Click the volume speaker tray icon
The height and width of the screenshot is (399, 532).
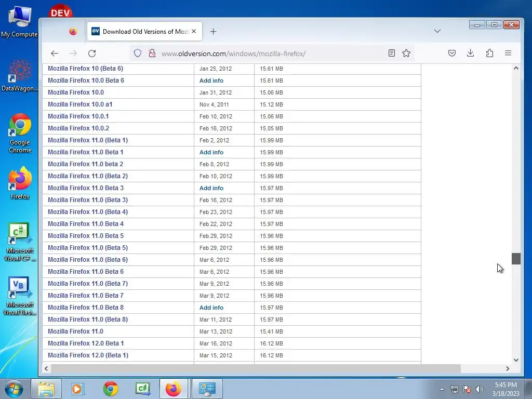479,389
